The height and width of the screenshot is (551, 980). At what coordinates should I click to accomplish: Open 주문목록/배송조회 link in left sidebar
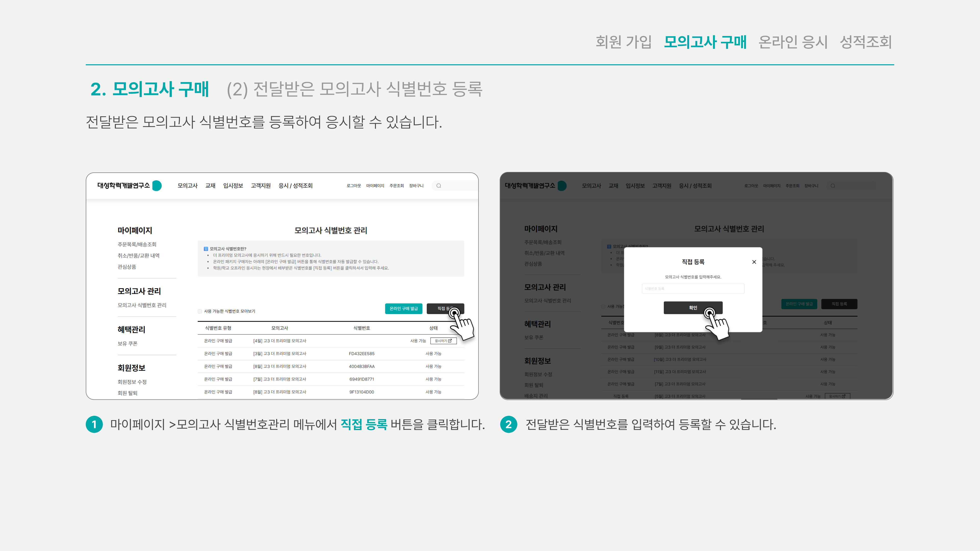137,245
